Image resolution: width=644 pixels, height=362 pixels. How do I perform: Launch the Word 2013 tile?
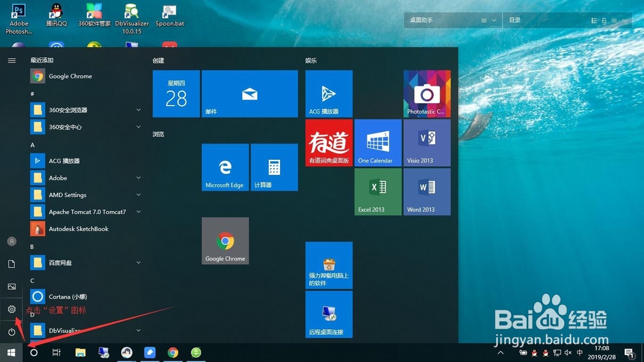(427, 192)
